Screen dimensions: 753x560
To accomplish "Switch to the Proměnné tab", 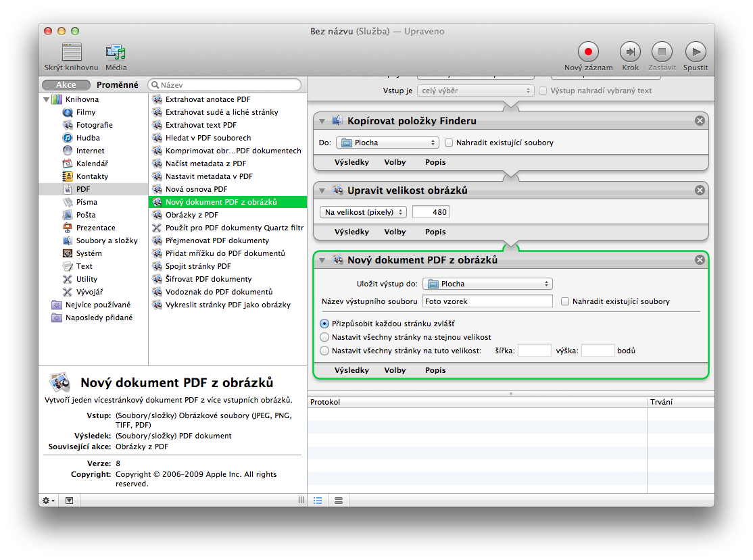I will point(118,85).
